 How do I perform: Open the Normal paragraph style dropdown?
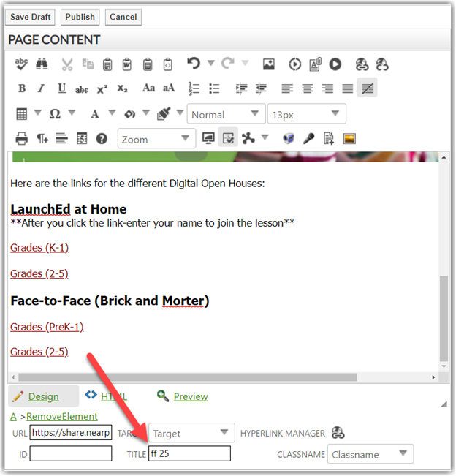(226, 113)
